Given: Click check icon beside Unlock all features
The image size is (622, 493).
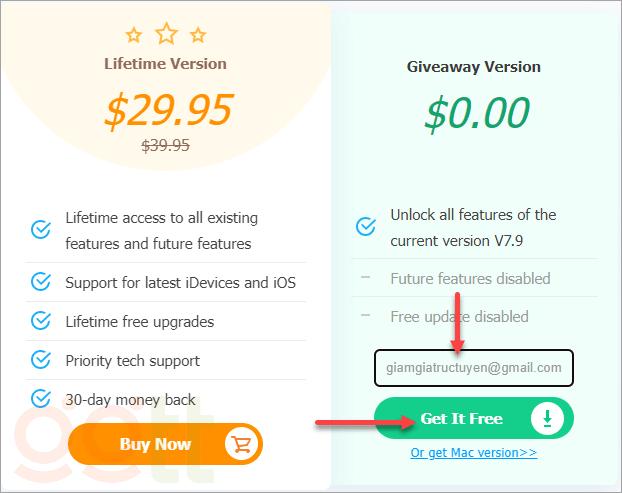Looking at the screenshot, I should coord(366,227).
